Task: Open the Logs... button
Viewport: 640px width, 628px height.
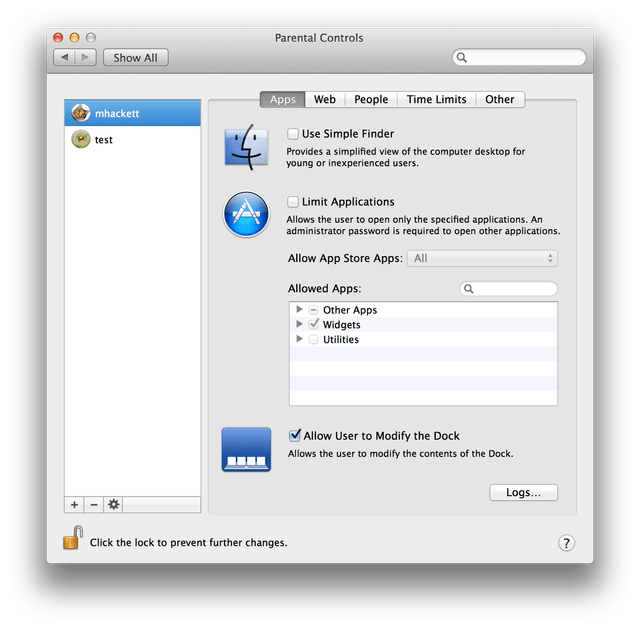Action: point(523,493)
